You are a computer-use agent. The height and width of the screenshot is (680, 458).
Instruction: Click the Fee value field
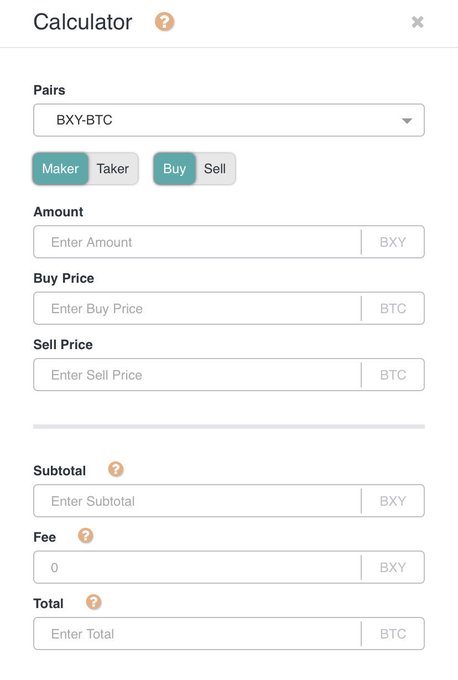coord(197,567)
